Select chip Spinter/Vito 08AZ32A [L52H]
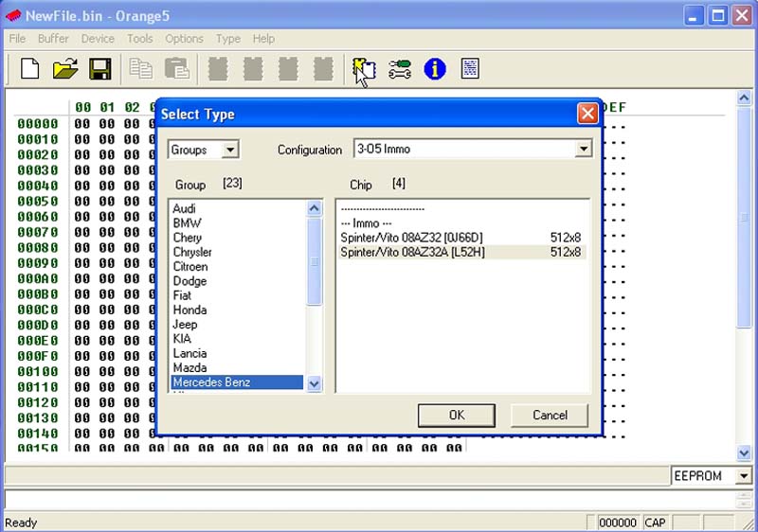This screenshot has width=758, height=532. 462,252
